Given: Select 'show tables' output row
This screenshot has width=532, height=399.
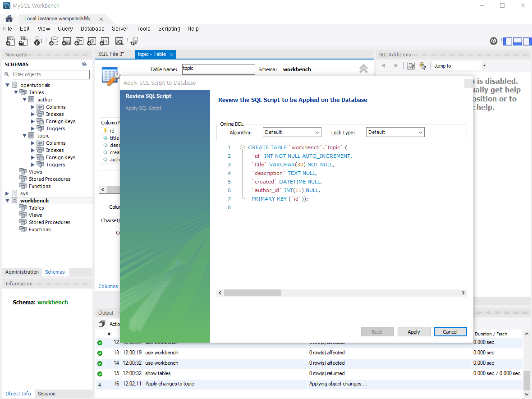Looking at the screenshot, I should [x=309, y=373].
